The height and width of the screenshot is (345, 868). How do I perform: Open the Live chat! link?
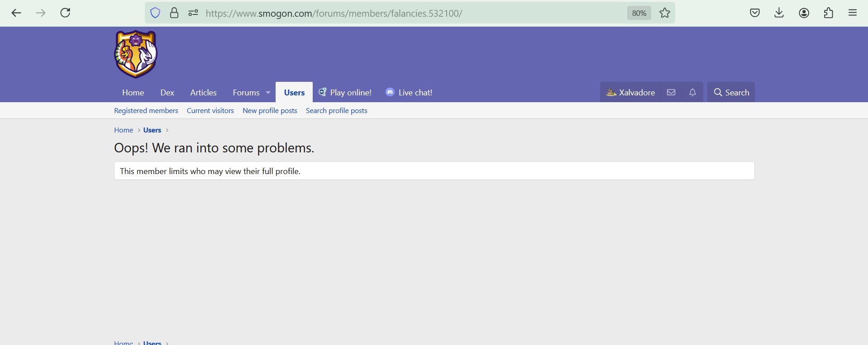tap(415, 92)
